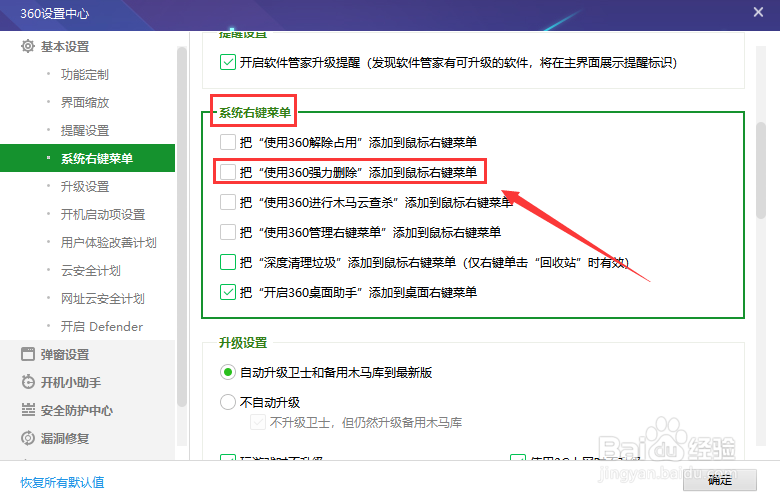
Task: Open 提醒设置 in the sidebar
Action: pyautogui.click(x=85, y=130)
